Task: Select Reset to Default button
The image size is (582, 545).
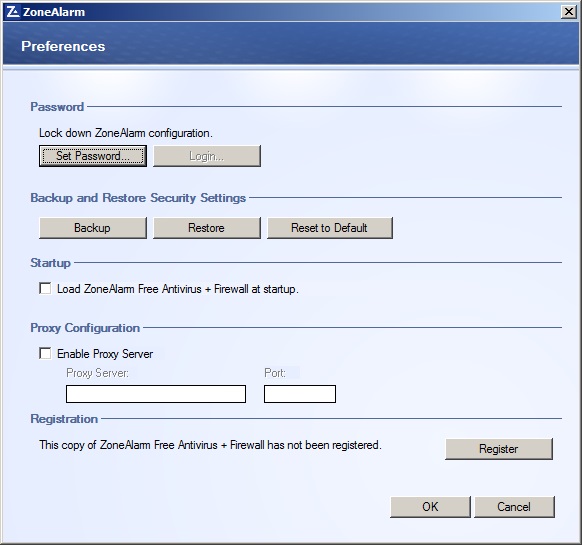Action: pyautogui.click(x=330, y=228)
